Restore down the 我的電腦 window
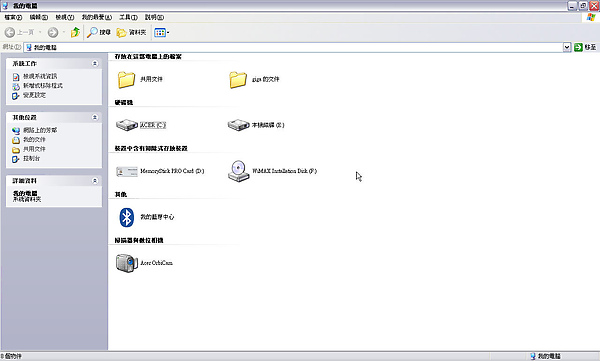Image resolution: width=600 pixels, height=361 pixels. [583, 6]
